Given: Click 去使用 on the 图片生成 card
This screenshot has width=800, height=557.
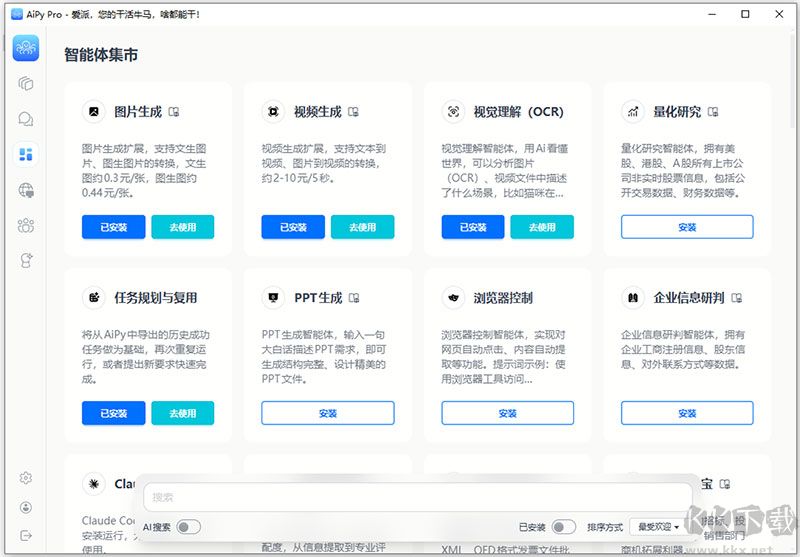Looking at the screenshot, I should point(183,227).
